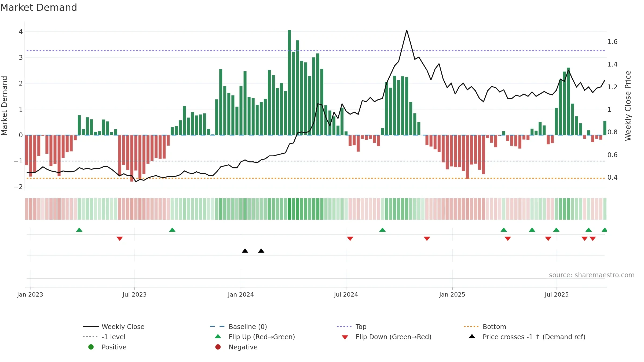Click the green flip-up marker after Jul 2024
The width and height of the screenshot is (644, 362).
[382, 230]
